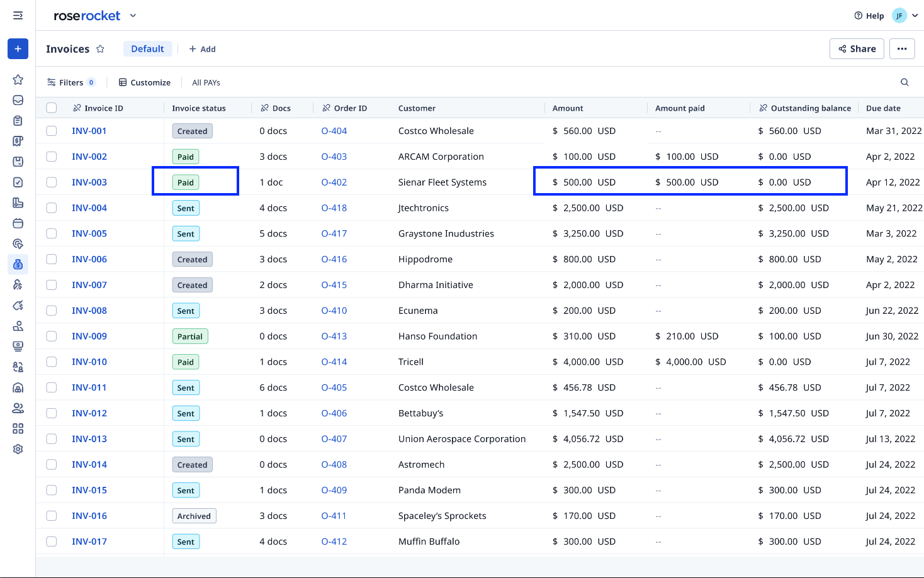This screenshot has width=924, height=578.
Task: Expand the account chevron beside avatar
Action: point(915,16)
